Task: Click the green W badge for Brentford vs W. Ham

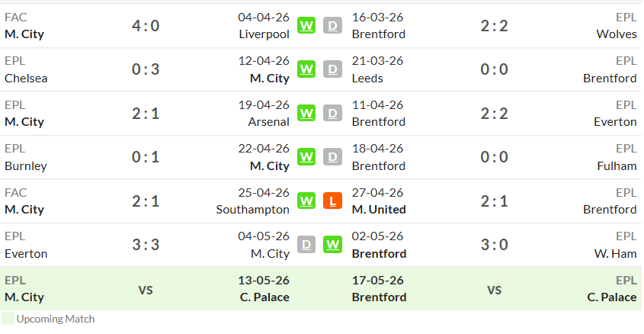Action: tap(333, 245)
